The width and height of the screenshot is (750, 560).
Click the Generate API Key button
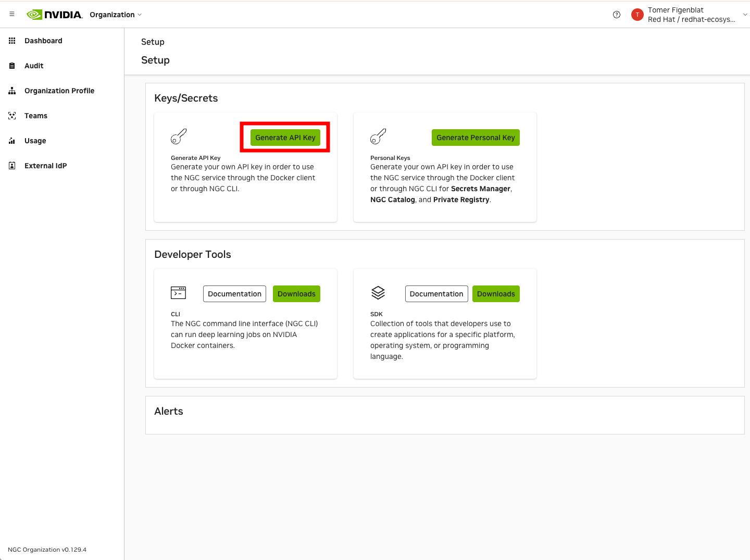pyautogui.click(x=285, y=138)
